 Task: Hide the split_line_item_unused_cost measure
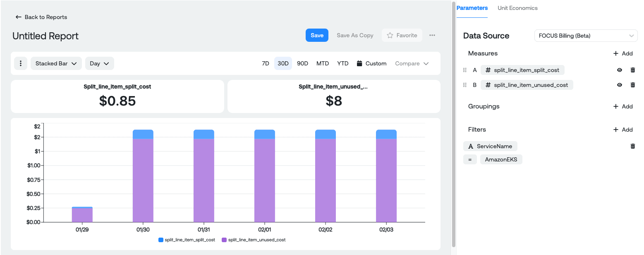pyautogui.click(x=619, y=84)
